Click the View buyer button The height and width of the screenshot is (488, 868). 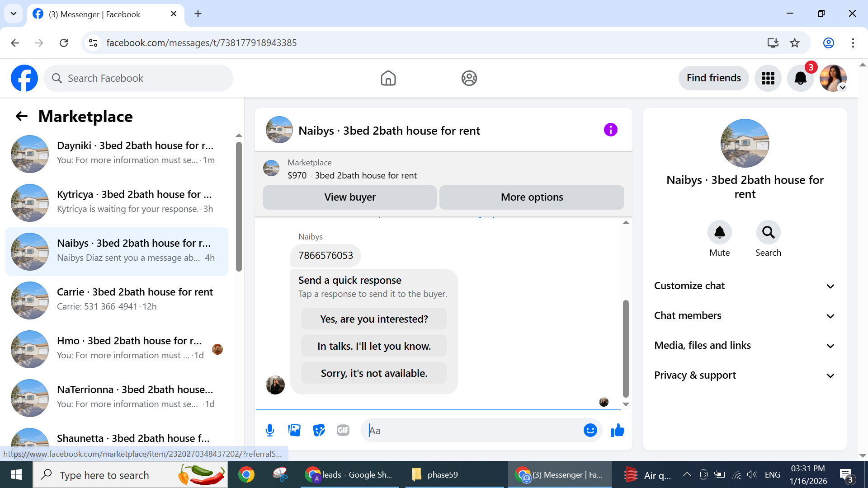point(349,197)
